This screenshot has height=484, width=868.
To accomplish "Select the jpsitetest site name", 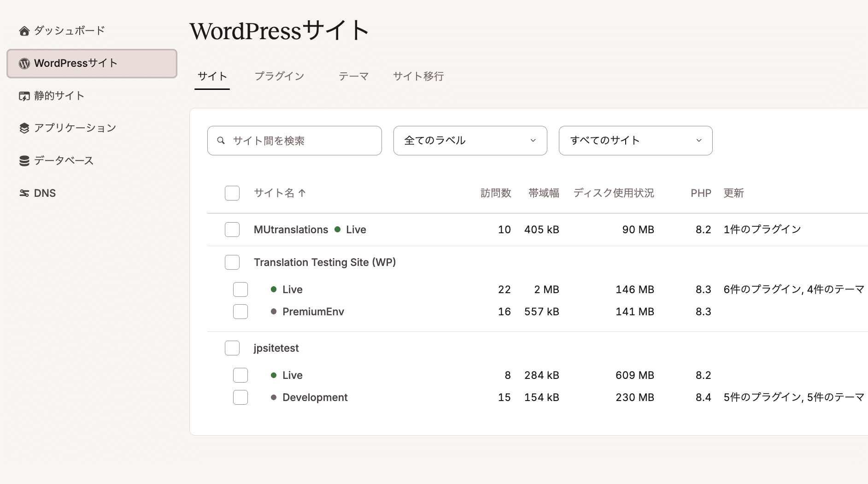I will coord(276,348).
